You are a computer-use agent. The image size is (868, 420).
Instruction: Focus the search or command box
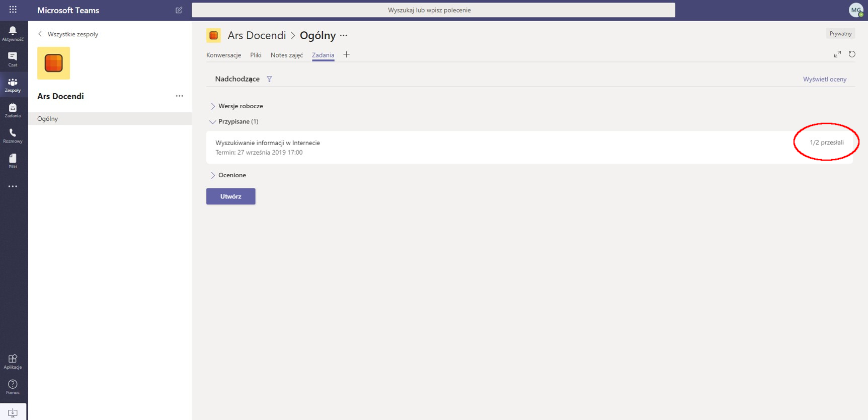(x=433, y=10)
